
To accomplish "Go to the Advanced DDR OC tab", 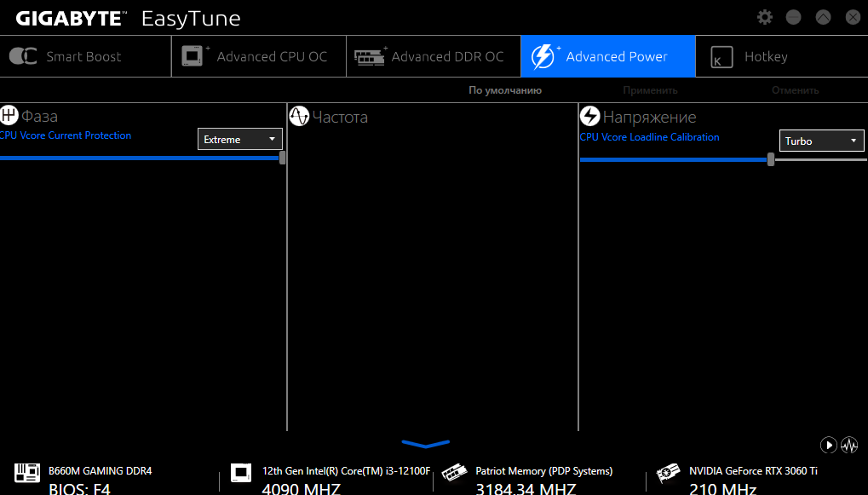I will [x=434, y=56].
